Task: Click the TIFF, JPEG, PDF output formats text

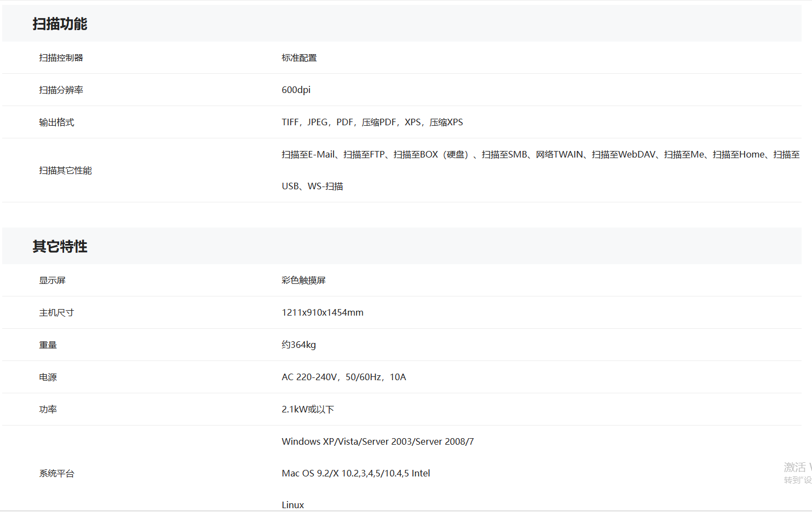Action: tap(372, 123)
